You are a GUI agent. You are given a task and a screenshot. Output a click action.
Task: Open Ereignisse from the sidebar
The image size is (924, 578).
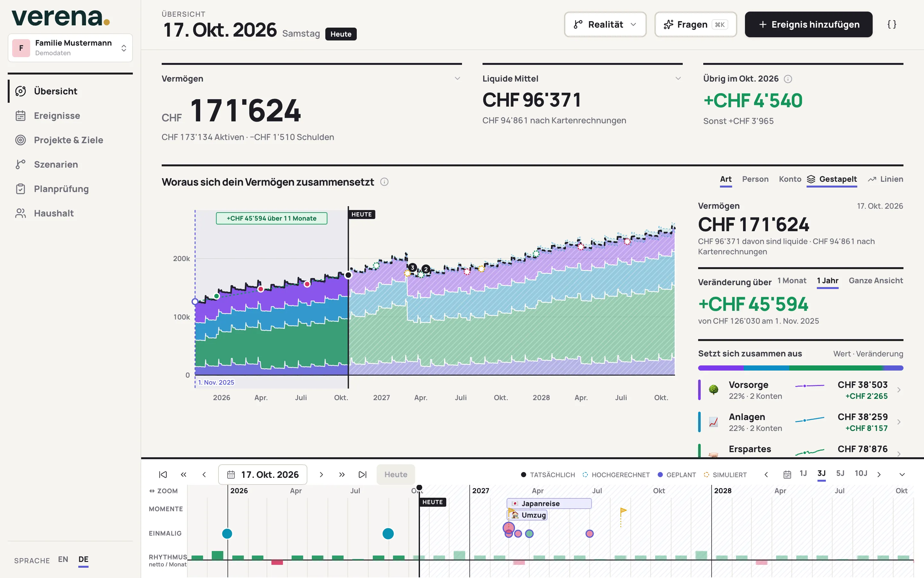point(70,116)
